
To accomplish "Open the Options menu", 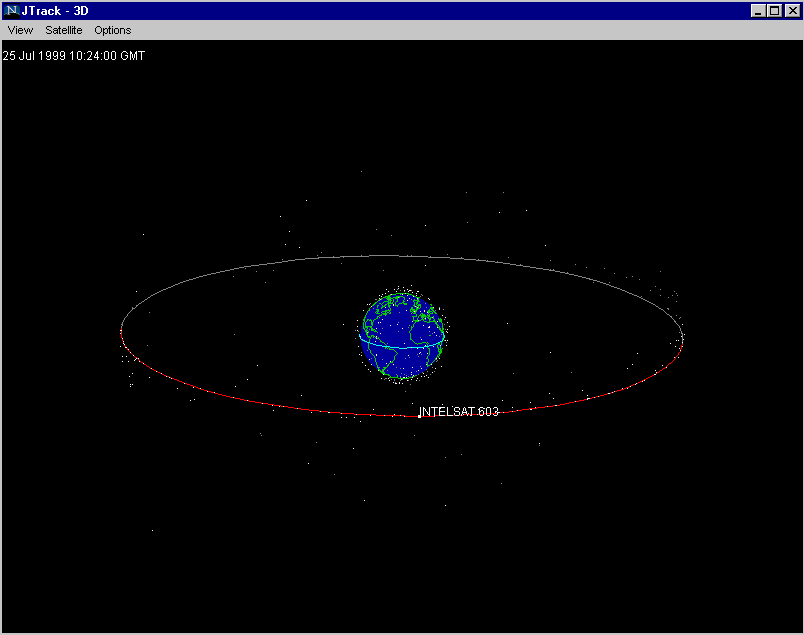I will click(113, 30).
